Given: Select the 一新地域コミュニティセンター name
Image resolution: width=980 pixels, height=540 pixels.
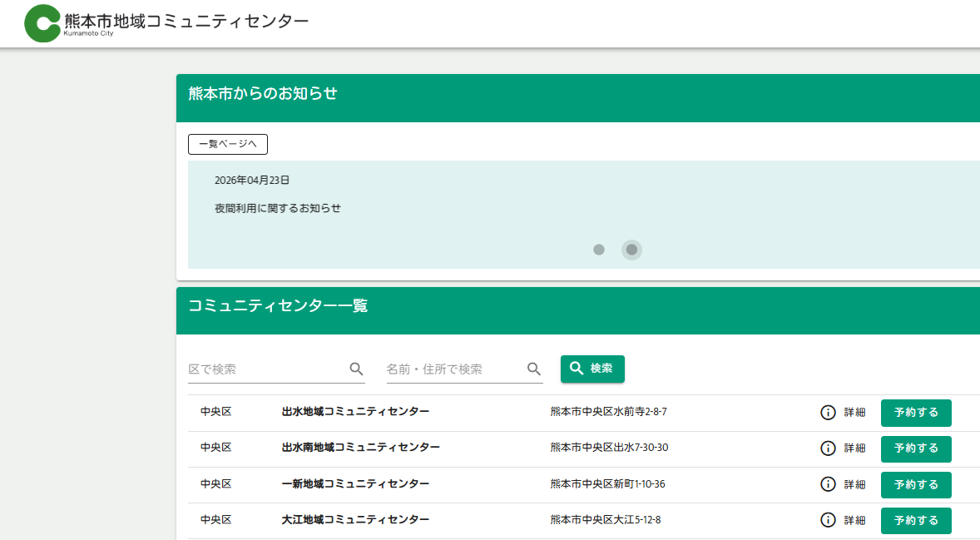Looking at the screenshot, I should click(355, 483).
